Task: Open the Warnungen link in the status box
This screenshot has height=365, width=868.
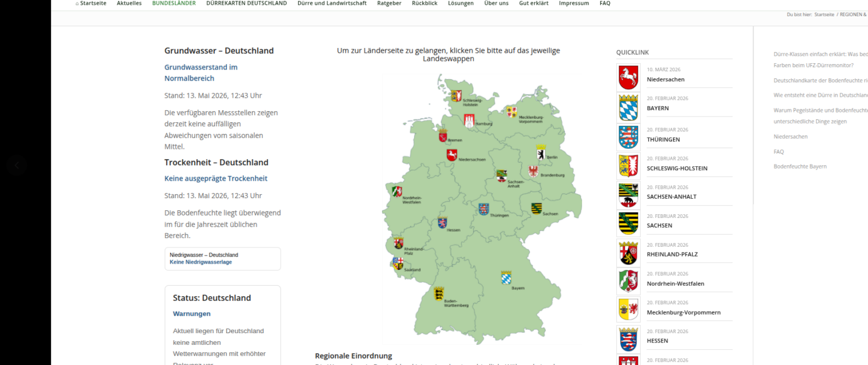Action: [x=192, y=313]
